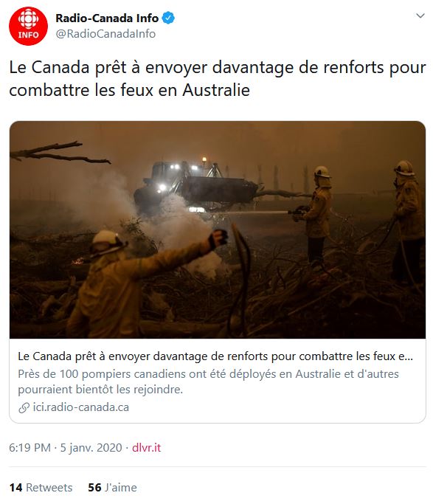Click the link card headline text
This screenshot has height=504, width=433.
coord(215,356)
